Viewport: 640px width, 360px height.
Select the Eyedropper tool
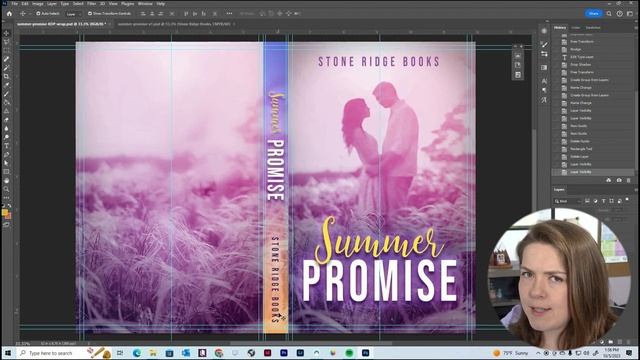(x=6, y=85)
